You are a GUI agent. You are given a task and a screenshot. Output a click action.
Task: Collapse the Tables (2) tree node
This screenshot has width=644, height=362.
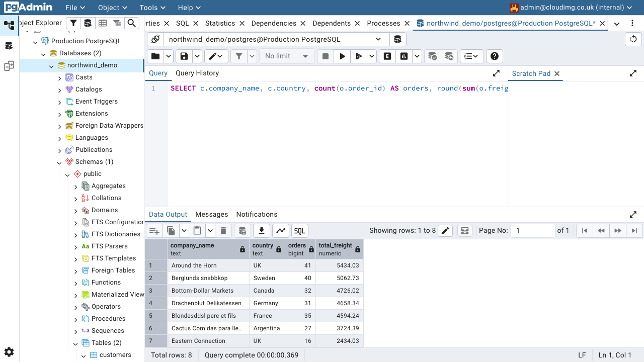75,343
